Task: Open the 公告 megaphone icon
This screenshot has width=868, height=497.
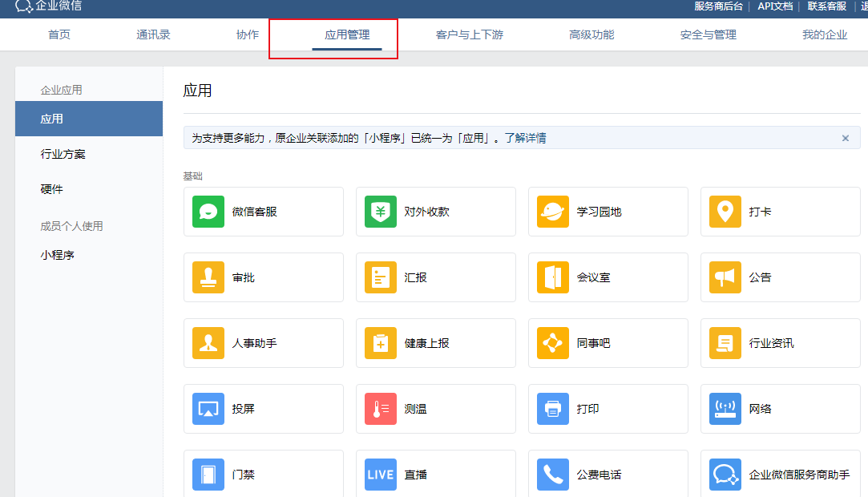Action: coord(725,277)
